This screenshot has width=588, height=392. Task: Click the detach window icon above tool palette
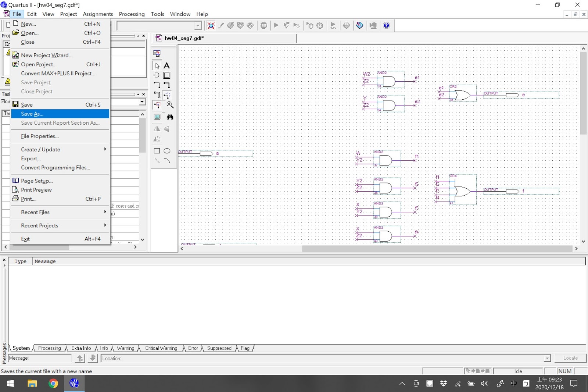pos(157,53)
